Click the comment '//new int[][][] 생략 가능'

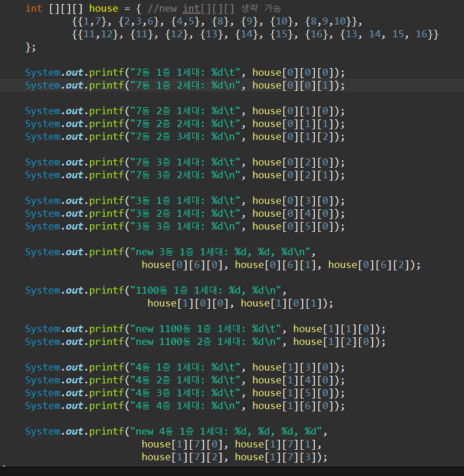[214, 9]
